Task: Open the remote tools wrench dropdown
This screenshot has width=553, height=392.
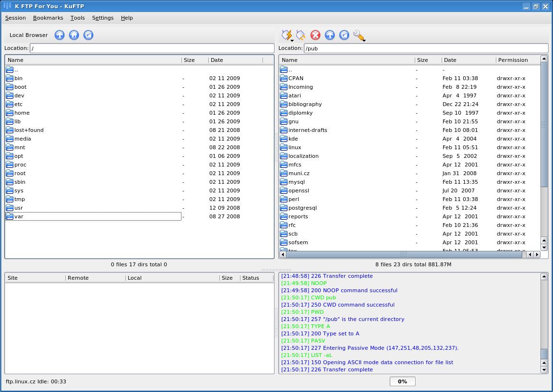Action: (359, 36)
